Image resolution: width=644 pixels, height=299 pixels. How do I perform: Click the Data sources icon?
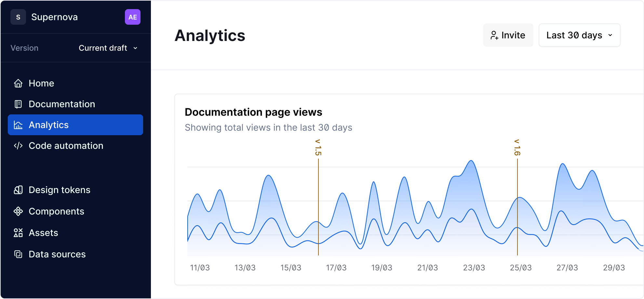tap(18, 254)
